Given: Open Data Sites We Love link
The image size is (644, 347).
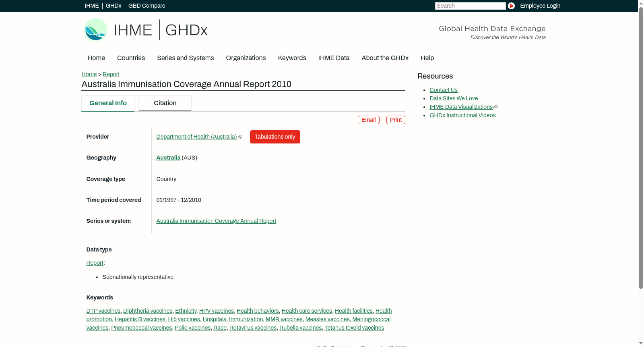Looking at the screenshot, I should click(454, 98).
